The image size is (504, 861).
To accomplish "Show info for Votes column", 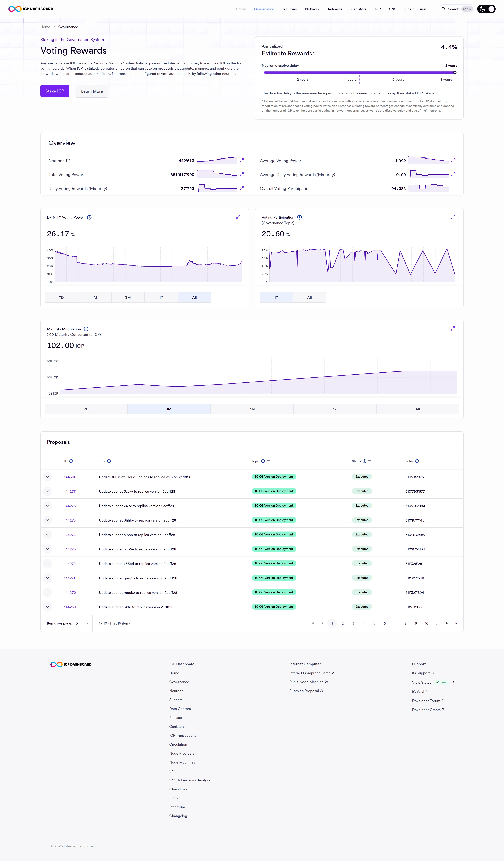I will [x=417, y=461].
